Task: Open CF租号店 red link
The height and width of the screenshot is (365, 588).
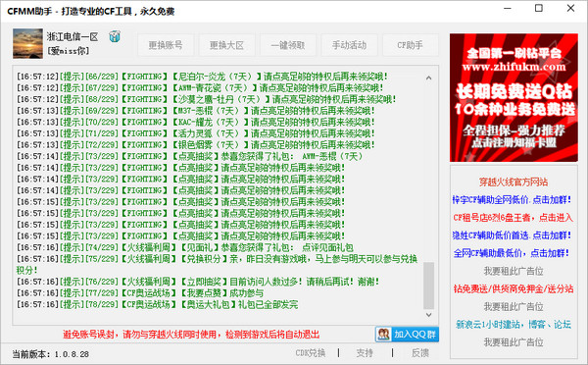Action: pyautogui.click(x=513, y=218)
